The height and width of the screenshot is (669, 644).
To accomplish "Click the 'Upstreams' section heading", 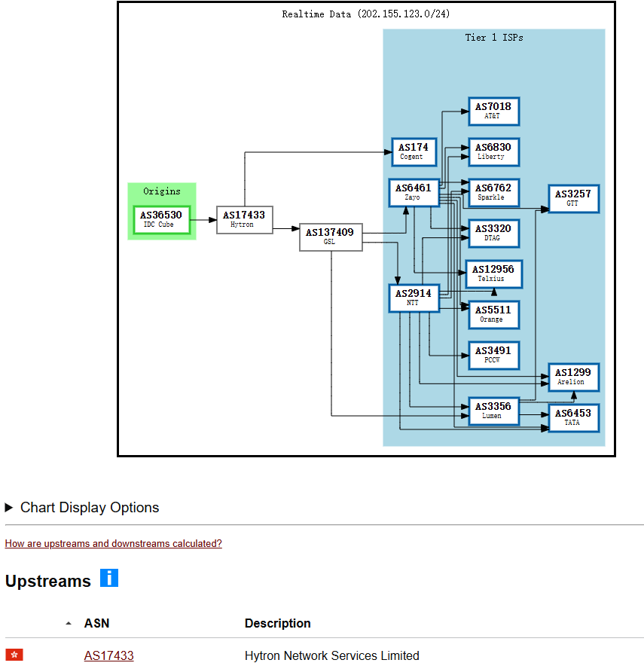I will point(47,581).
